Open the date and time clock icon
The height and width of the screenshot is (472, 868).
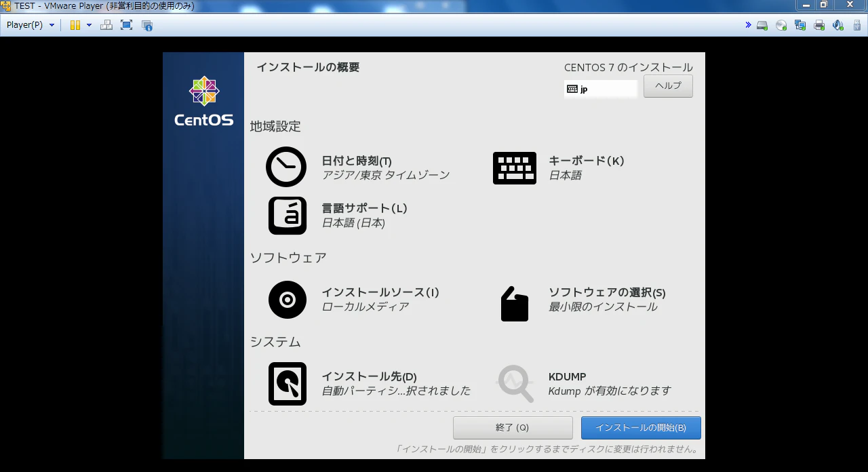[286, 167]
